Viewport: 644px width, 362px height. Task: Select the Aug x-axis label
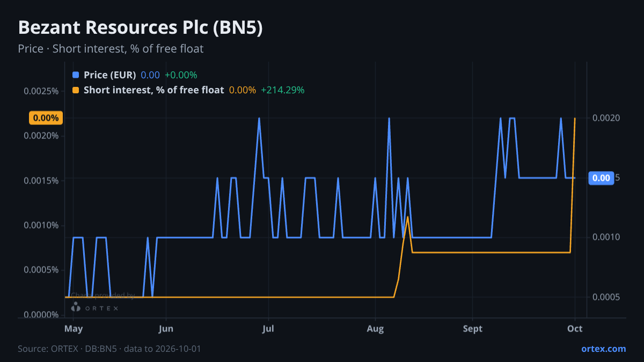(375, 329)
